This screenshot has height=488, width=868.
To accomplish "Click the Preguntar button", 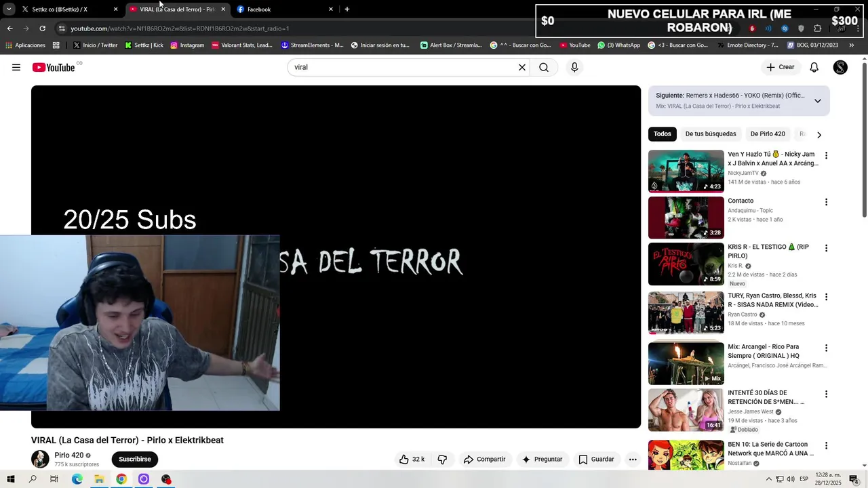I will pos(542,459).
